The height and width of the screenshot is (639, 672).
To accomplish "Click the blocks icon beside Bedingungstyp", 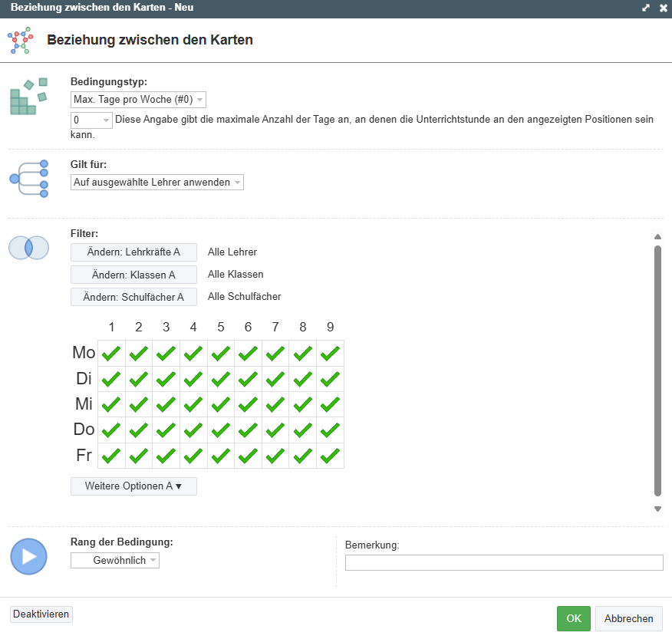I will click(x=28, y=97).
